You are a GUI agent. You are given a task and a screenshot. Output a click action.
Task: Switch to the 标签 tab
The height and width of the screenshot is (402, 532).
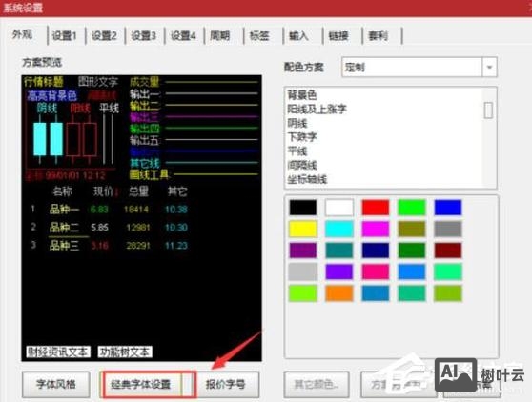click(259, 35)
